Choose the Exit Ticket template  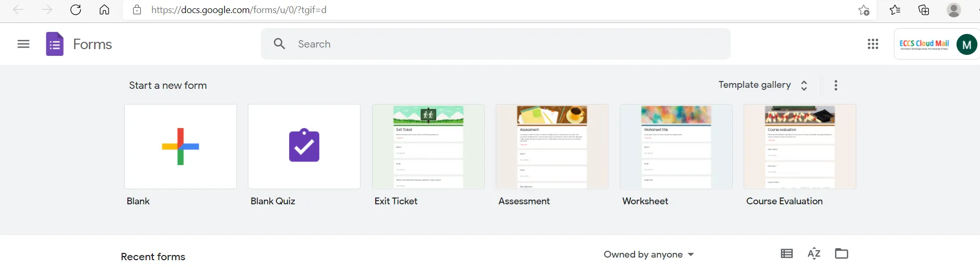428,147
